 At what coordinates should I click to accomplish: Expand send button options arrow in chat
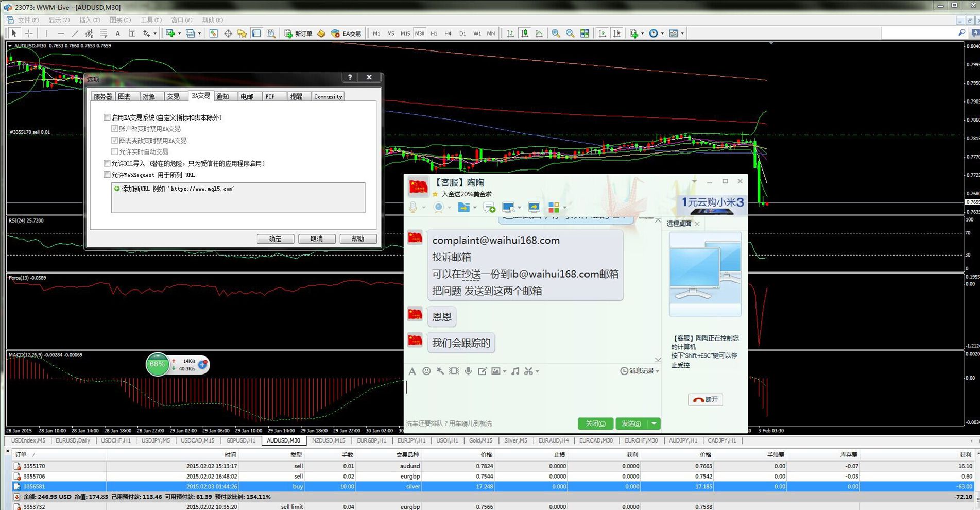[x=654, y=423]
